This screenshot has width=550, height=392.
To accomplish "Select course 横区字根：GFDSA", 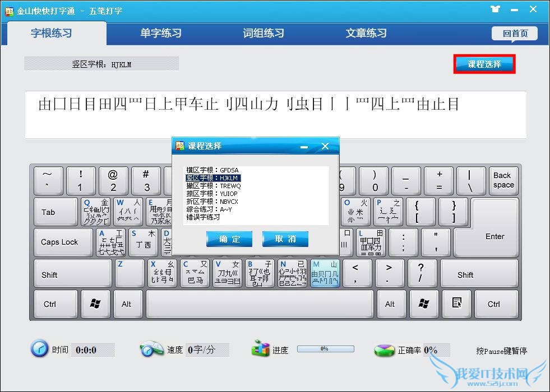I will [x=212, y=170].
